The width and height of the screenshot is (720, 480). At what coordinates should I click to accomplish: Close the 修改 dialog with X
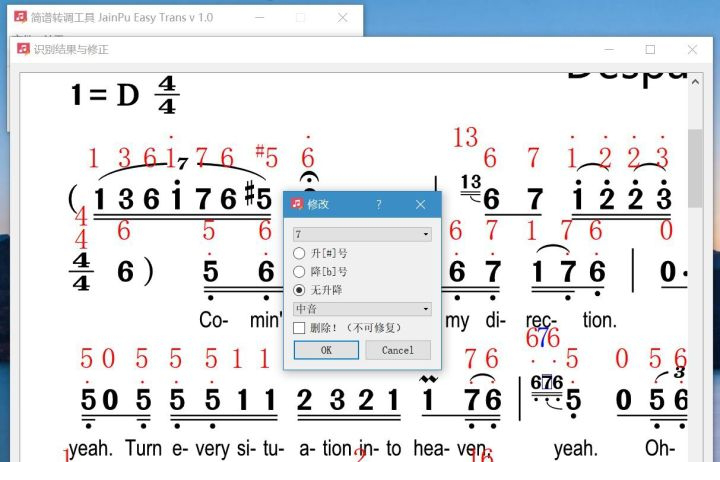(420, 204)
